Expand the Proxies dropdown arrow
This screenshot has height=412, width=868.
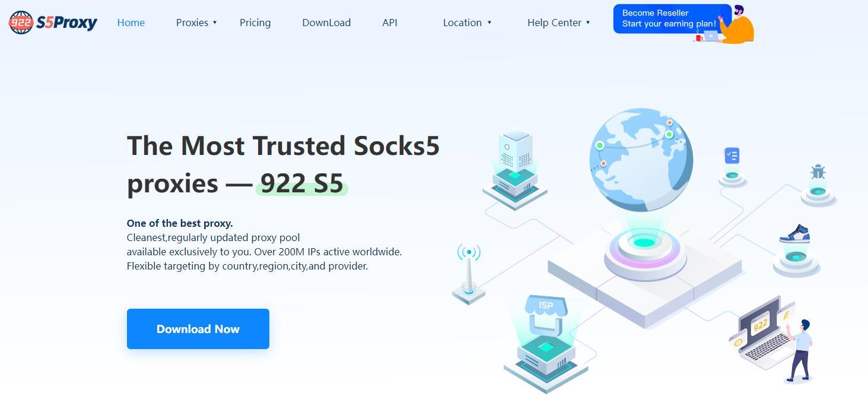point(215,23)
